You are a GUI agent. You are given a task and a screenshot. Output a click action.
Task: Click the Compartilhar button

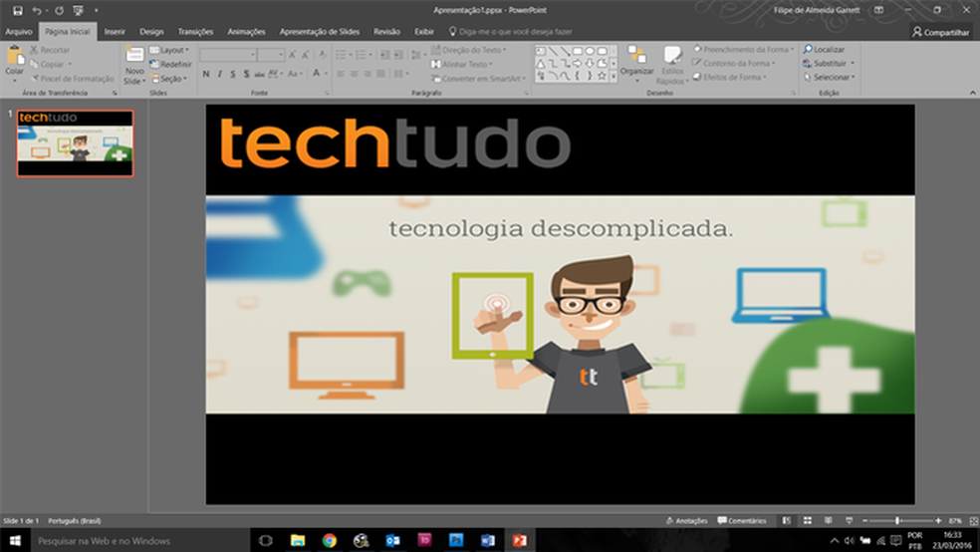(x=940, y=32)
